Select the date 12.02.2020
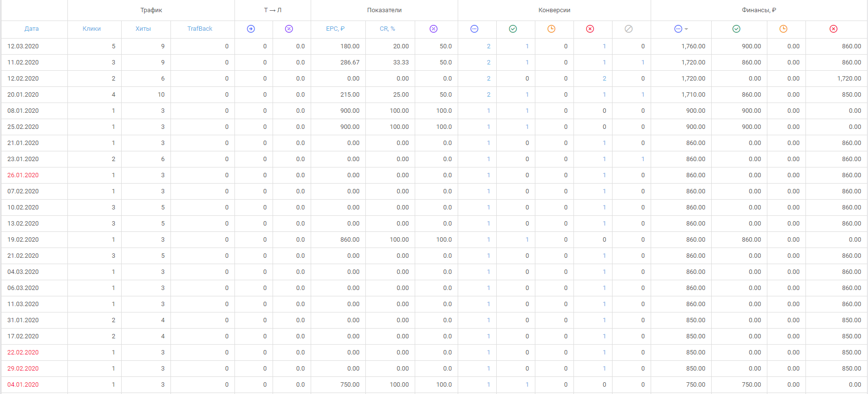The height and width of the screenshot is (394, 868). pos(23,79)
